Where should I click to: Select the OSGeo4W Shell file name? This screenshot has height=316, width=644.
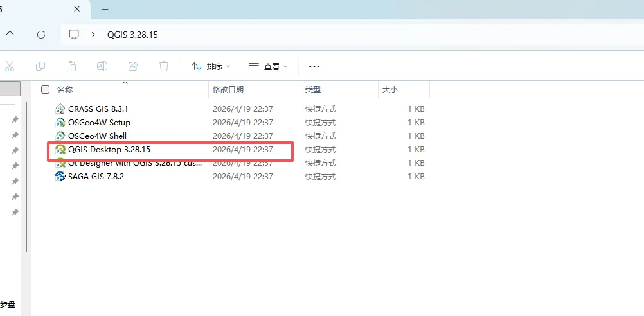click(x=97, y=136)
